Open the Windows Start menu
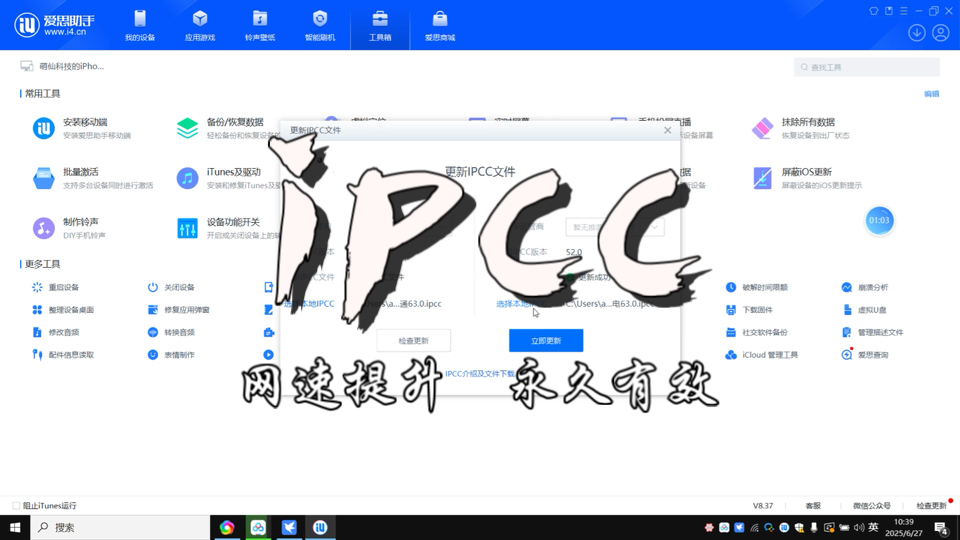Viewport: 960px width, 540px height. point(15,527)
